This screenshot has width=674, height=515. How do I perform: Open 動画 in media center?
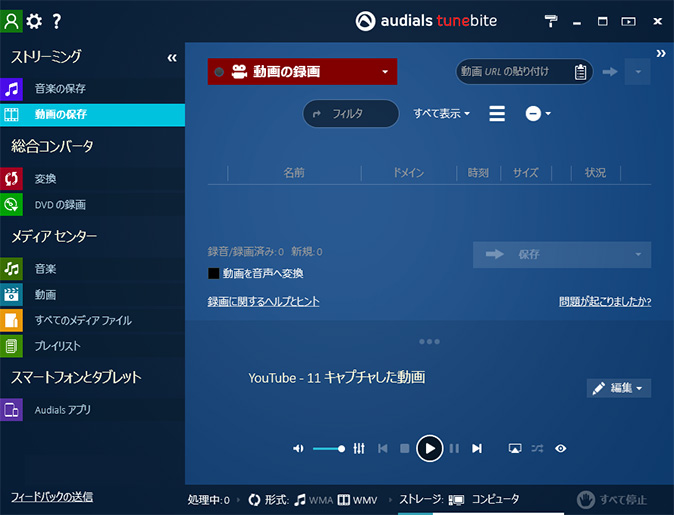point(92,295)
